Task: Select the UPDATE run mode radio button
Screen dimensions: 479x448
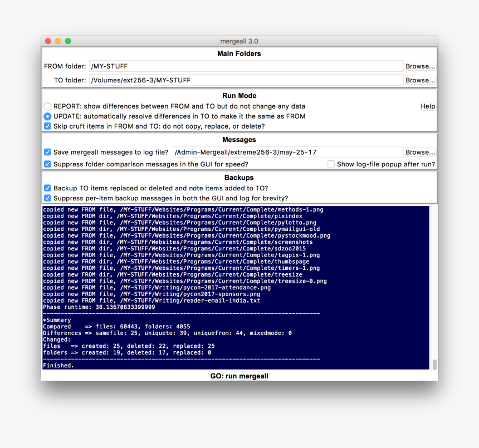Action: coord(47,116)
